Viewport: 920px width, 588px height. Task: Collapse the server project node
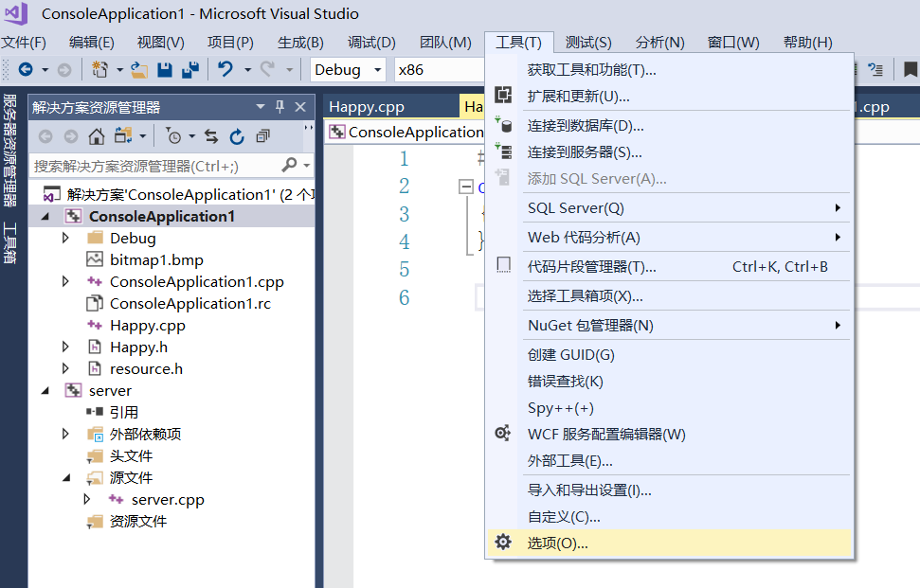(45, 390)
